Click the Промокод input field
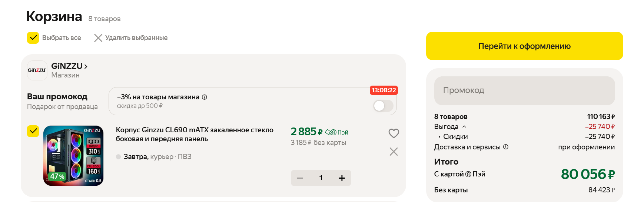This screenshot has width=644, height=202. tap(524, 90)
